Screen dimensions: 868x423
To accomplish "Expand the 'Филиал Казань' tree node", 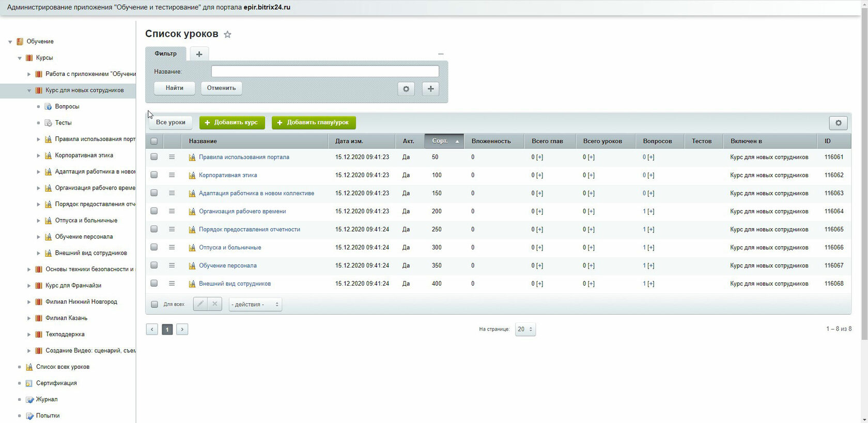I will [x=29, y=318].
